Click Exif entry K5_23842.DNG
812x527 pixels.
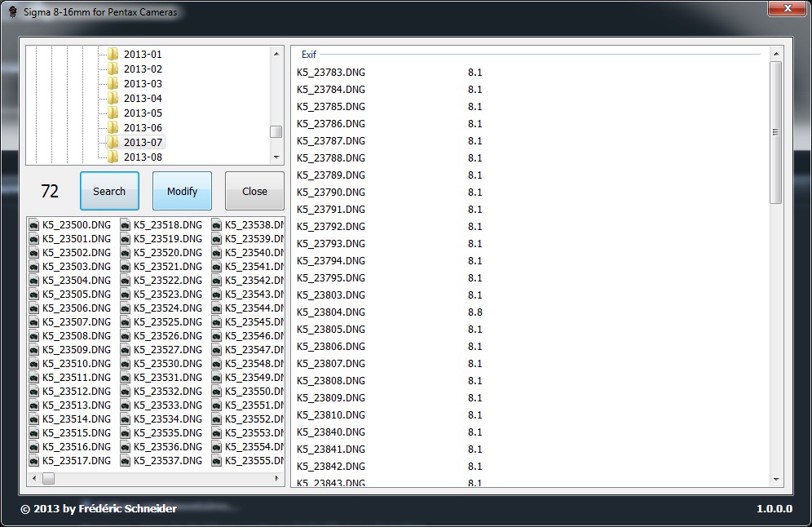pos(331,467)
